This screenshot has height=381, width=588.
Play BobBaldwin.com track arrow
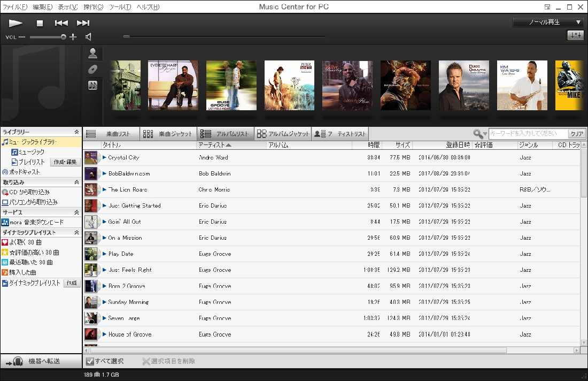tap(104, 173)
